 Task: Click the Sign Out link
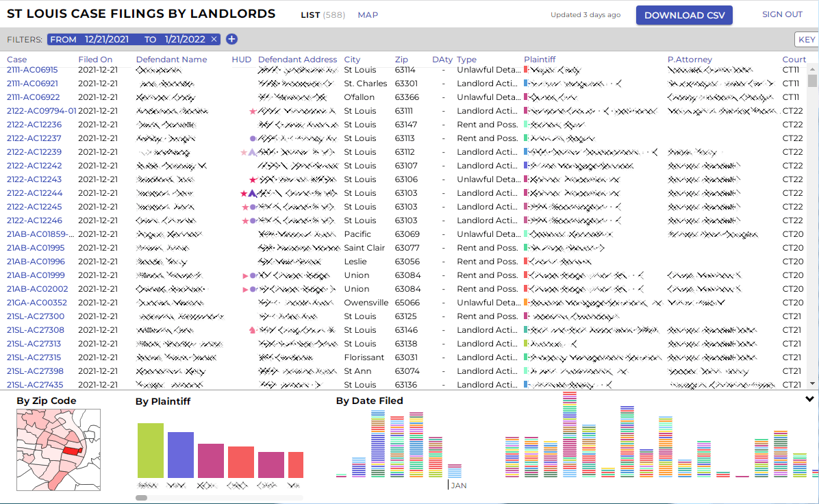(782, 14)
